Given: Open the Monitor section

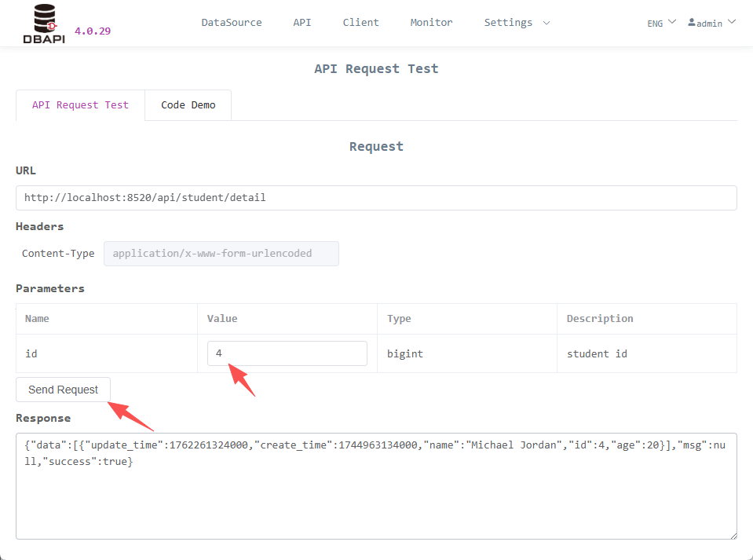Looking at the screenshot, I should pos(431,23).
